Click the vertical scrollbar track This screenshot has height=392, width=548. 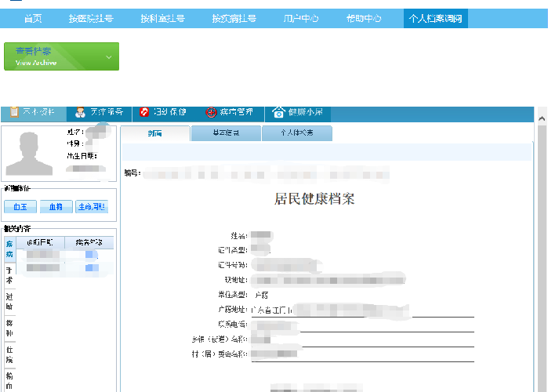542,259
